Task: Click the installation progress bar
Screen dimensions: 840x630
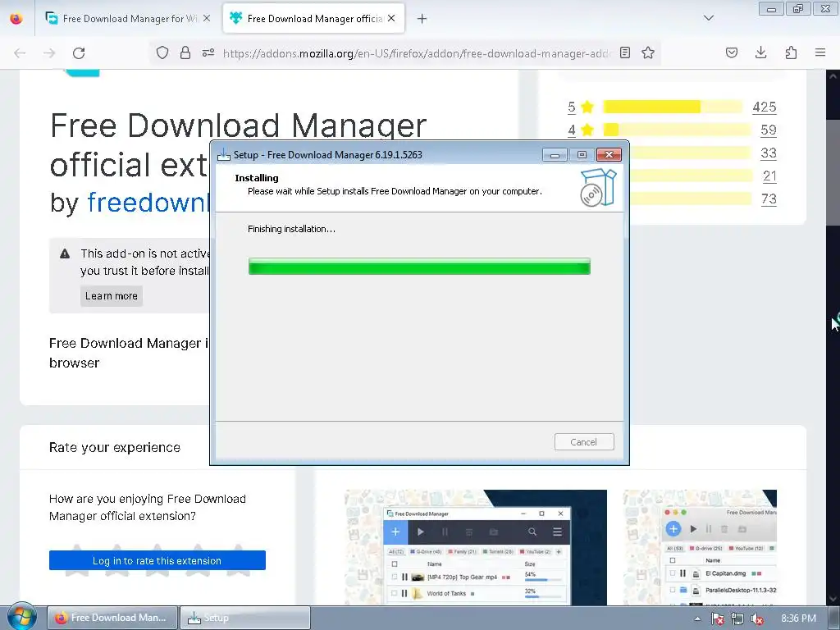Action: [x=419, y=267]
